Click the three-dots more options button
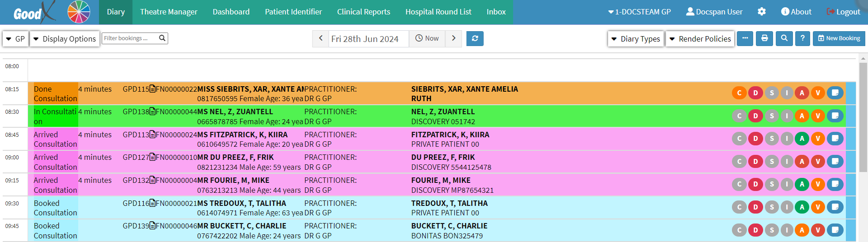 pos(745,39)
